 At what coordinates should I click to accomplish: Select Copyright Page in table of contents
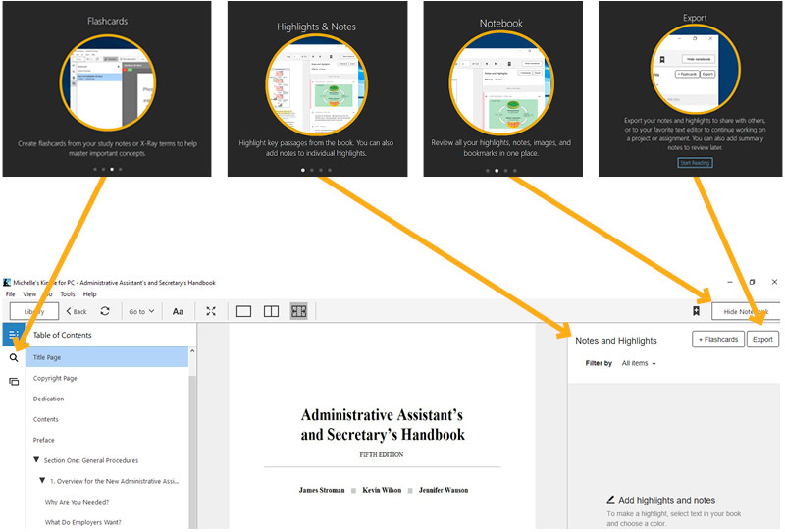click(x=55, y=378)
